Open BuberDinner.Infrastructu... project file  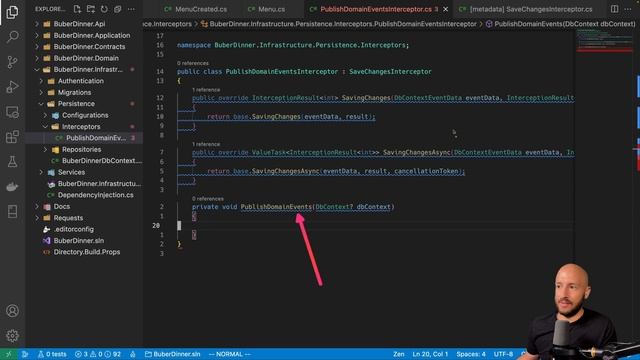point(99,184)
